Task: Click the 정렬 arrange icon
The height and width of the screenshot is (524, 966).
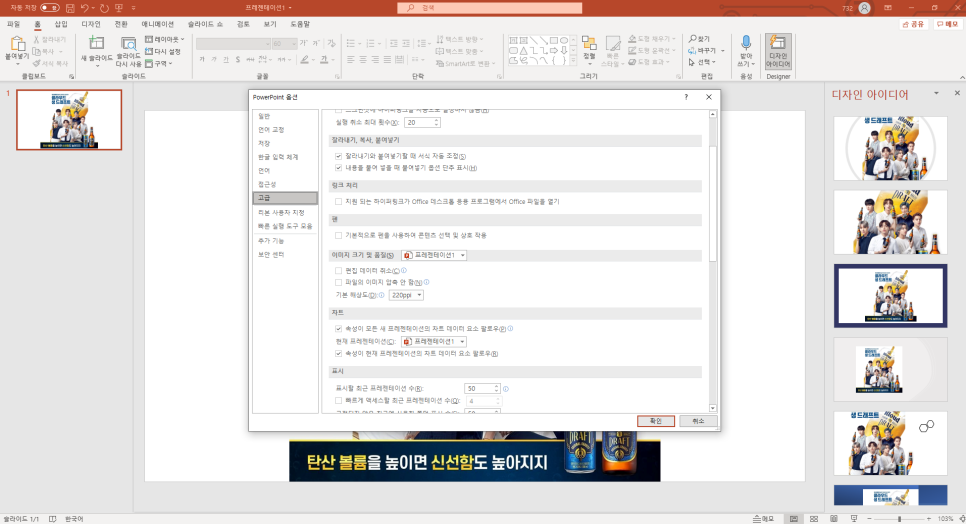Action: coord(589,44)
